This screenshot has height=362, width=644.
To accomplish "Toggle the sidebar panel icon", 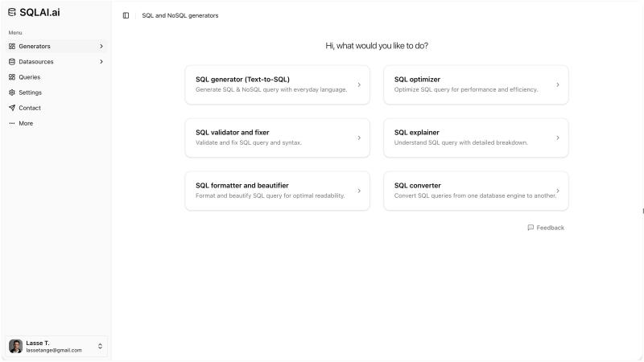I will (x=126, y=15).
